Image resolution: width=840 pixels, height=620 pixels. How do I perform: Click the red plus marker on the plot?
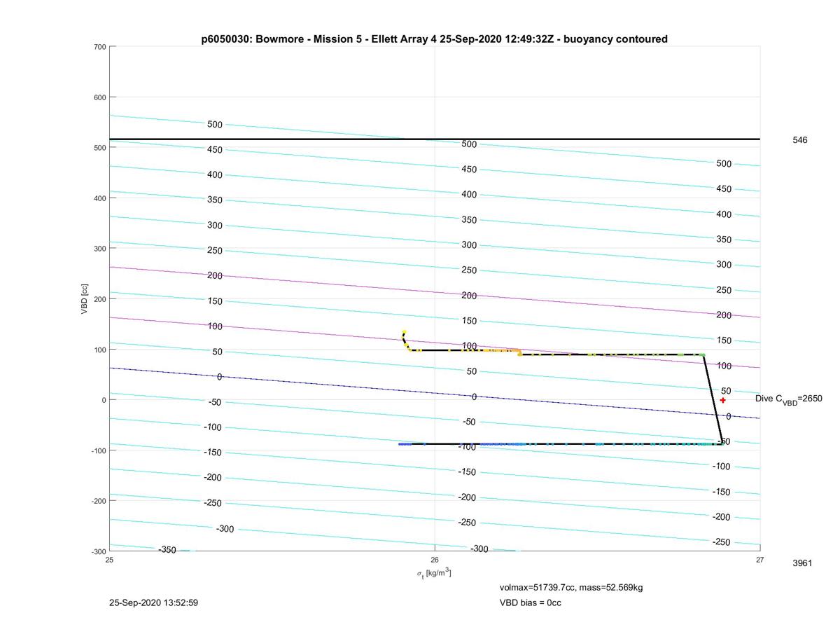[723, 400]
